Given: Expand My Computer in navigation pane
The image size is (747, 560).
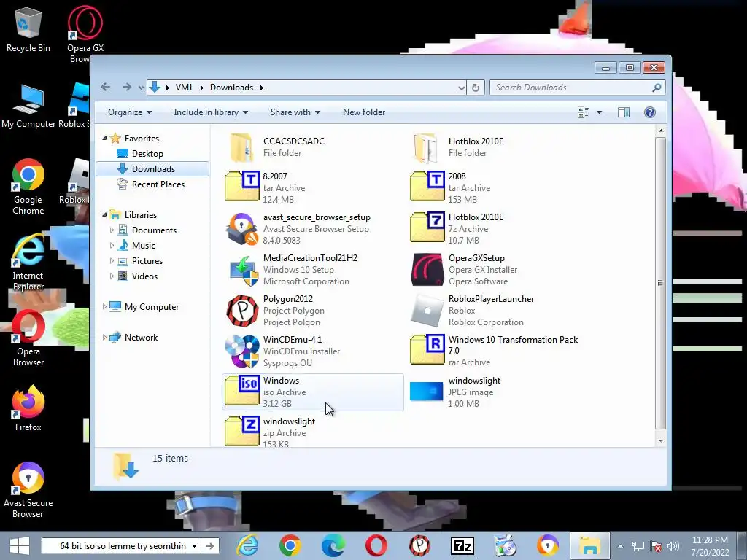Looking at the screenshot, I should (104, 307).
